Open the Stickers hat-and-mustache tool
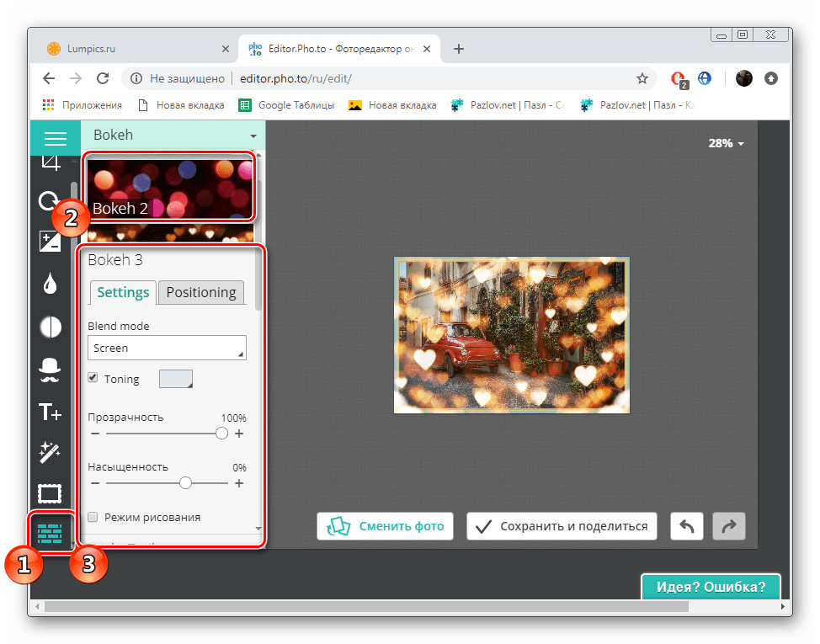 pos(50,370)
